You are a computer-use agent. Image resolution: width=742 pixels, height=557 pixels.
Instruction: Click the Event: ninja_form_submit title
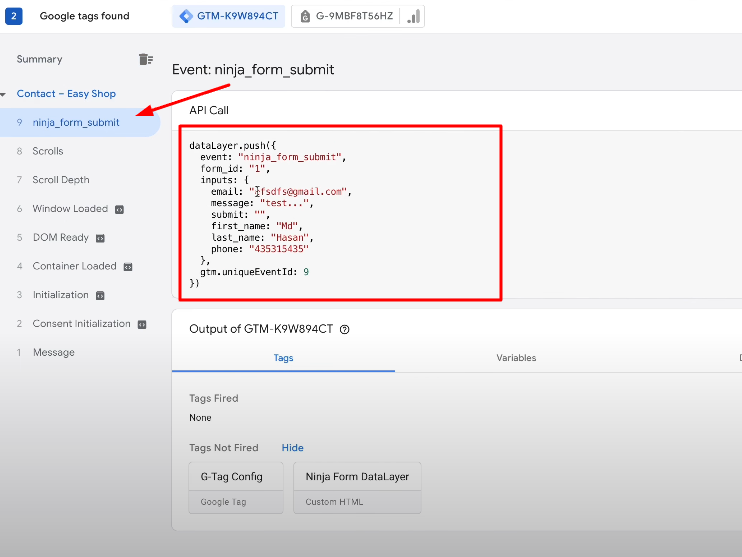253,70
